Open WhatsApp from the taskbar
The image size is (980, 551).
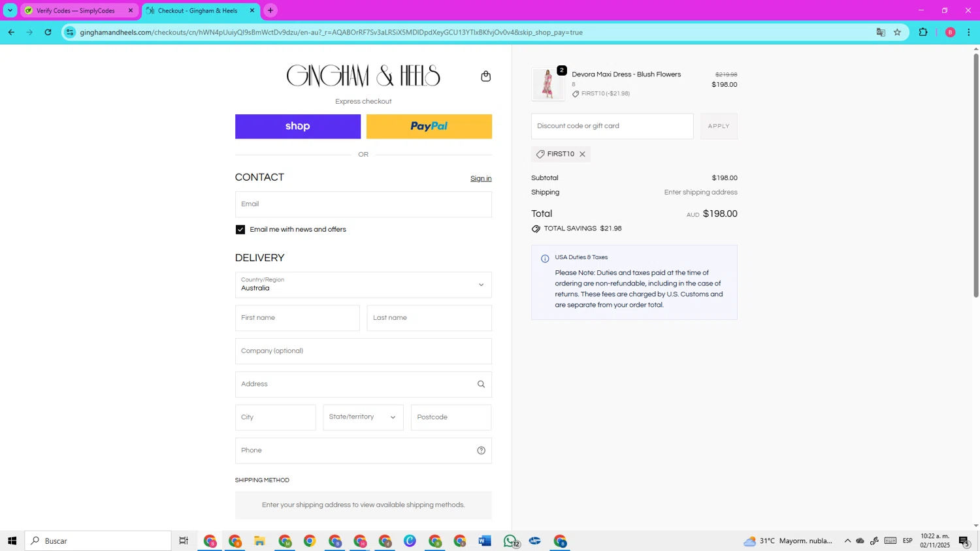click(510, 541)
